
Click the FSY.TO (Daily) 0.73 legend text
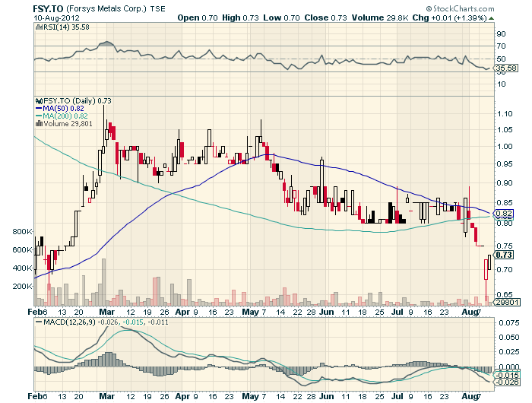(78, 101)
